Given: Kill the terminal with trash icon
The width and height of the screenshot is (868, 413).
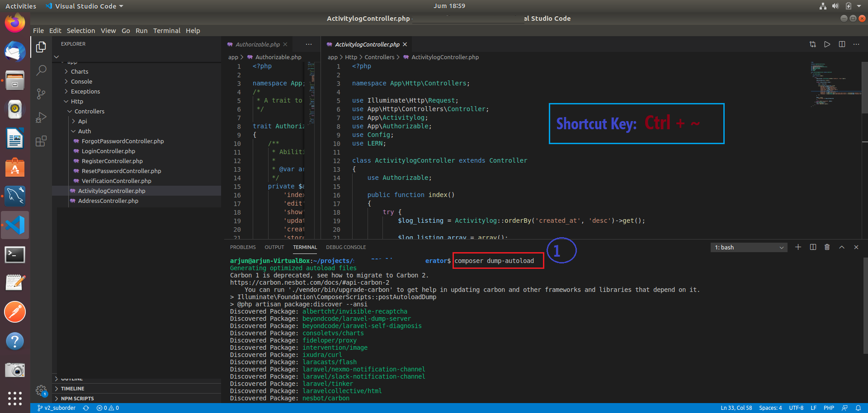Looking at the screenshot, I should (x=827, y=247).
